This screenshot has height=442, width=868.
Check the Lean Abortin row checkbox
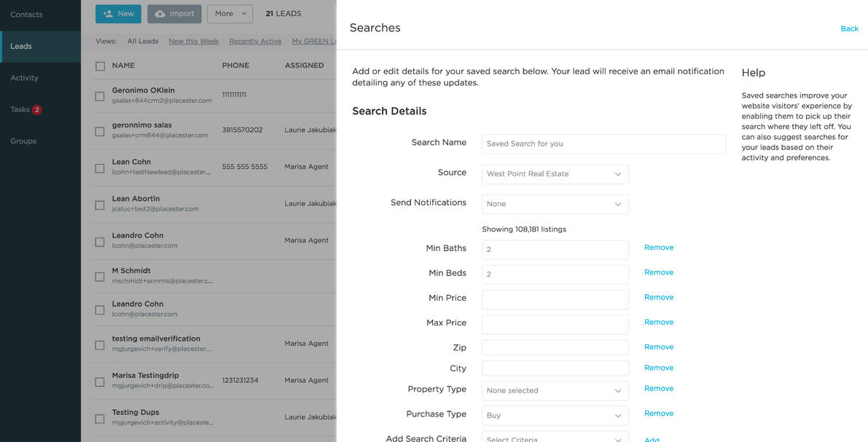[100, 203]
